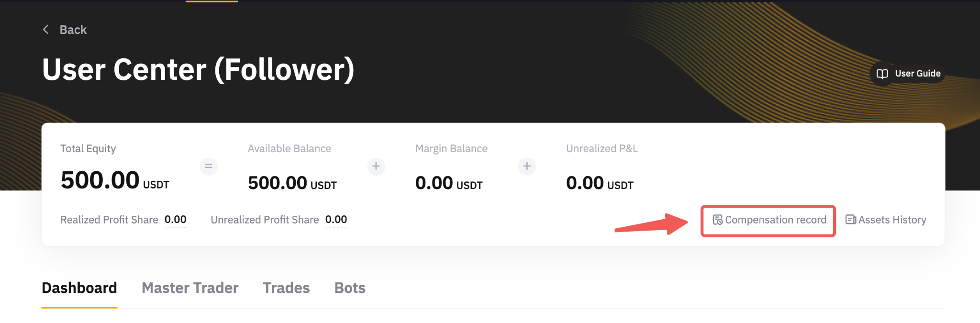Click the Unrealized Profit Share 0.00 value
The image size is (980, 323).
tap(336, 220)
